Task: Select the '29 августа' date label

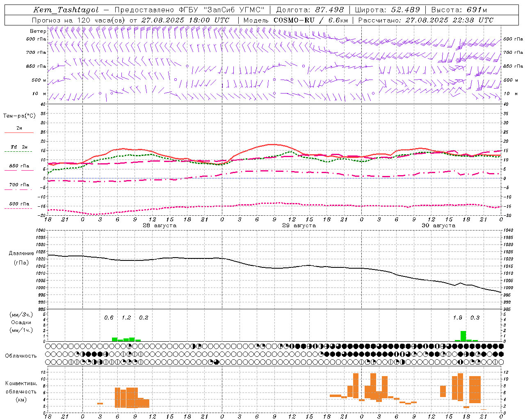Action: click(x=299, y=226)
